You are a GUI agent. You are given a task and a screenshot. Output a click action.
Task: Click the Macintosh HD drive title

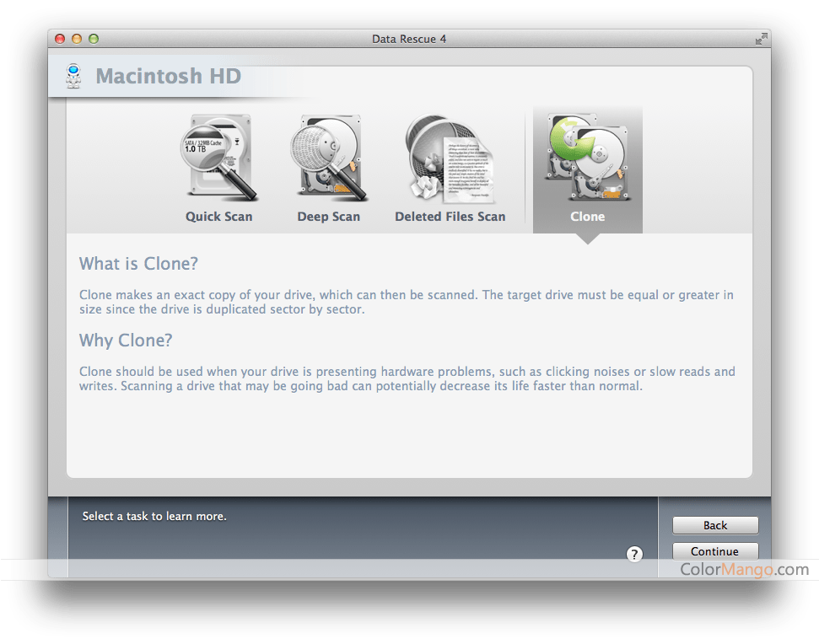click(169, 77)
